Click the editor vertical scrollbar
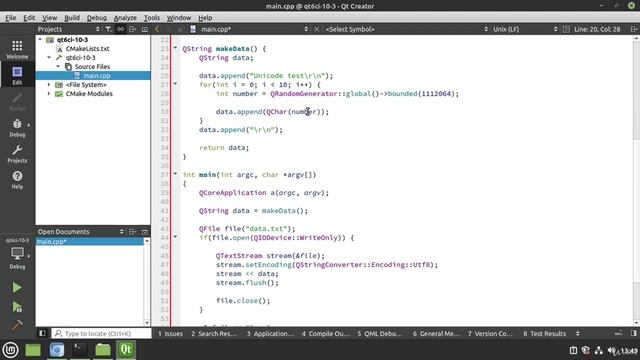The width and height of the screenshot is (640, 360). click(636, 180)
